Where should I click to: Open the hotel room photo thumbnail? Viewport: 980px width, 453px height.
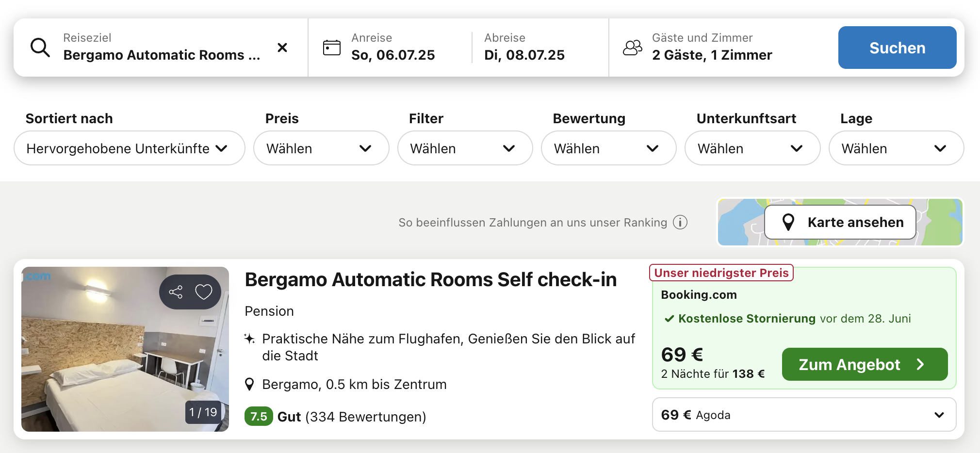tap(125, 349)
